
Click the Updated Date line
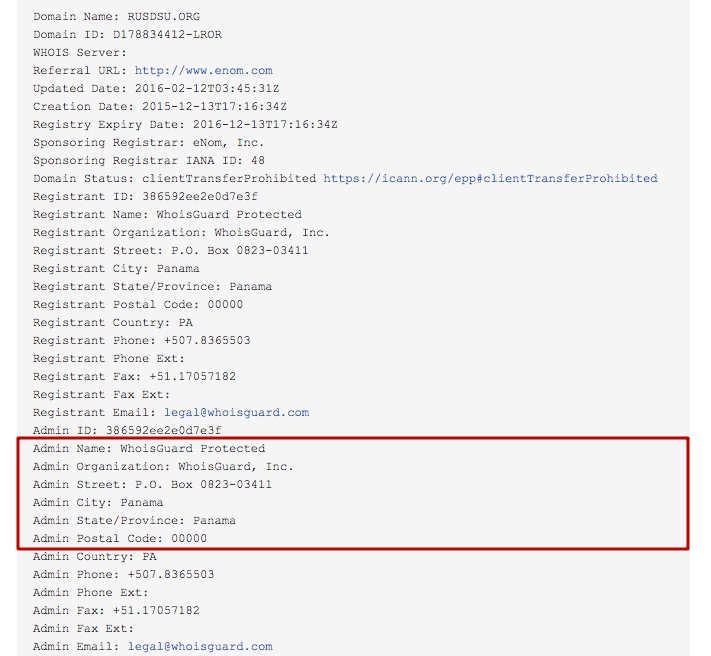click(156, 89)
